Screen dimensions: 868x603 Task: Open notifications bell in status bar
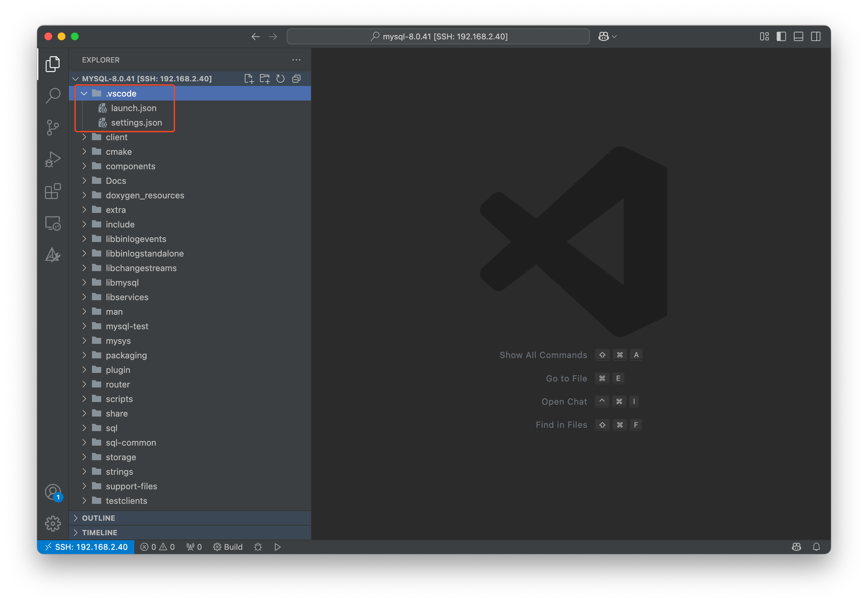tap(816, 547)
